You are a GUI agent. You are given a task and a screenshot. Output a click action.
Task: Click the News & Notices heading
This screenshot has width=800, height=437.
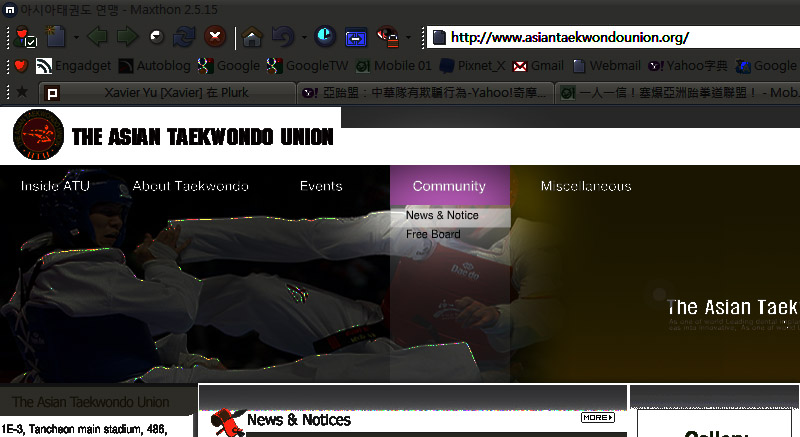(x=299, y=420)
